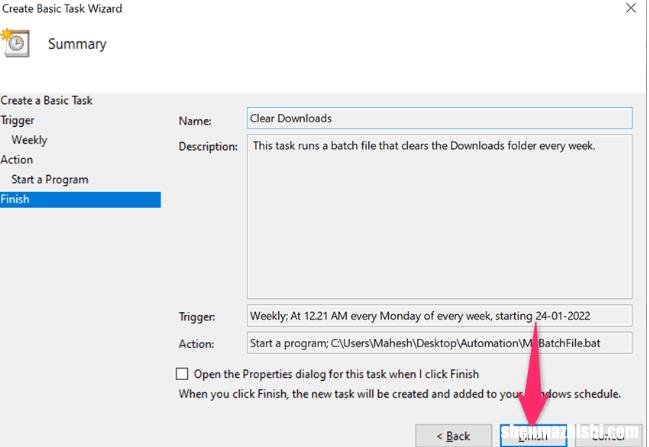Click the Name field containing Clear Downloads
Image resolution: width=649 pixels, height=447 pixels.
tap(439, 119)
